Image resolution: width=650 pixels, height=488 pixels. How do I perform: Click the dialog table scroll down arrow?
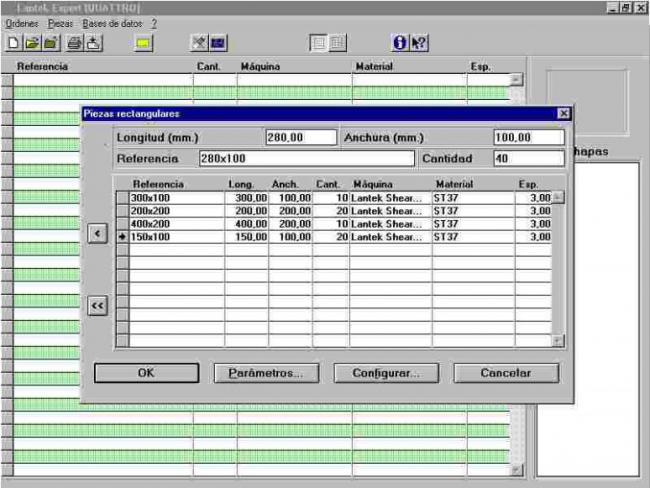point(558,341)
